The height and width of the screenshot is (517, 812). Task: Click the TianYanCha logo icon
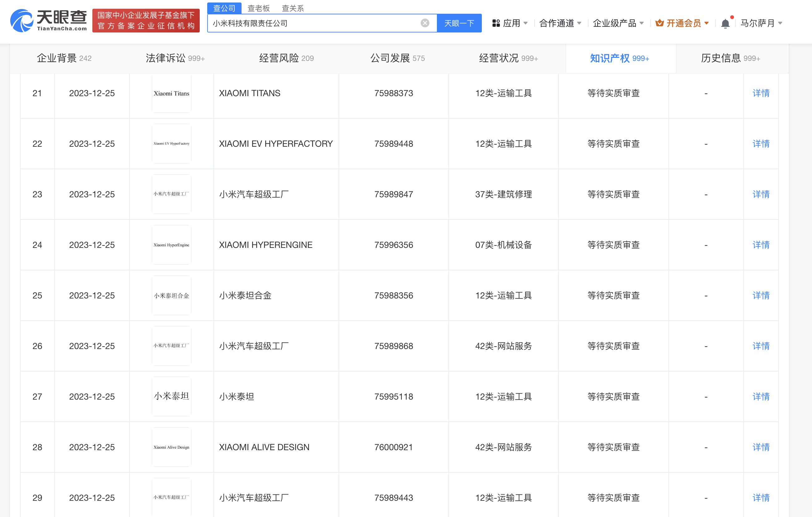22,21
